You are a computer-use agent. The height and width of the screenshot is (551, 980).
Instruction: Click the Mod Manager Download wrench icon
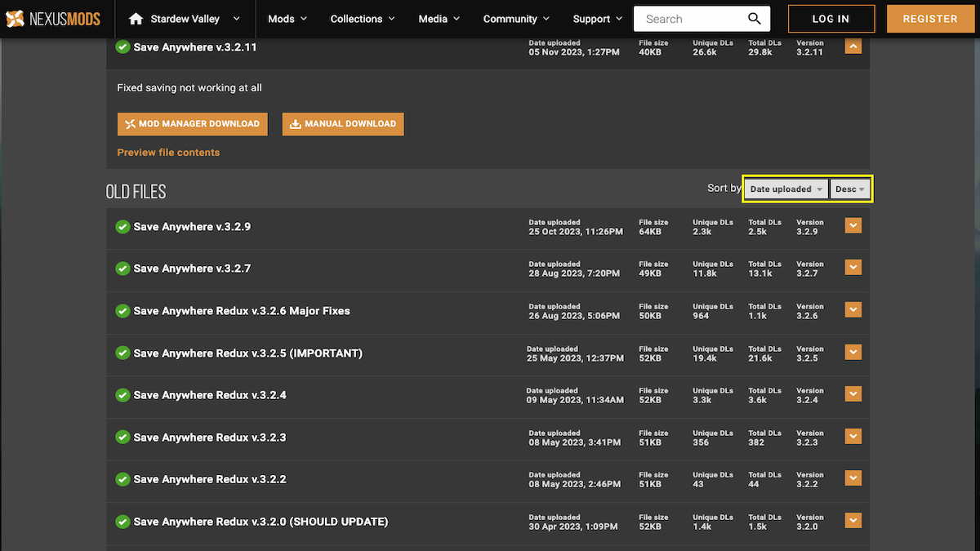pyautogui.click(x=131, y=124)
